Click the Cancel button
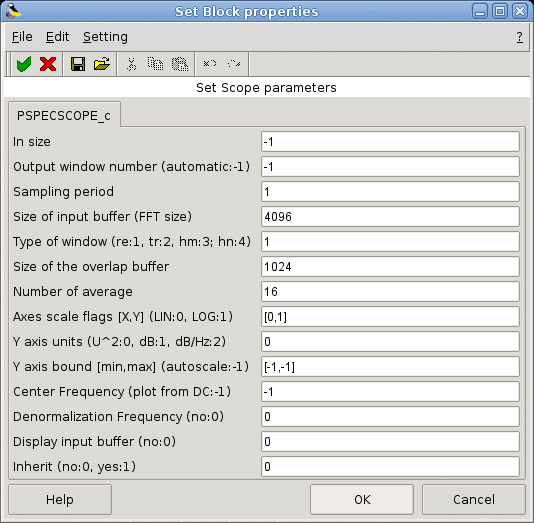The image size is (534, 523). pyautogui.click(x=474, y=500)
